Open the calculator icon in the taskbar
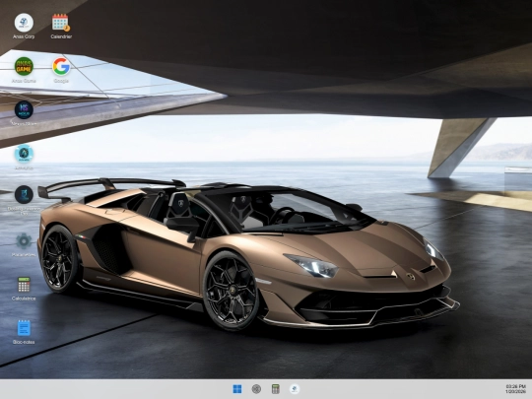The height and width of the screenshot is (399, 532). click(276, 389)
